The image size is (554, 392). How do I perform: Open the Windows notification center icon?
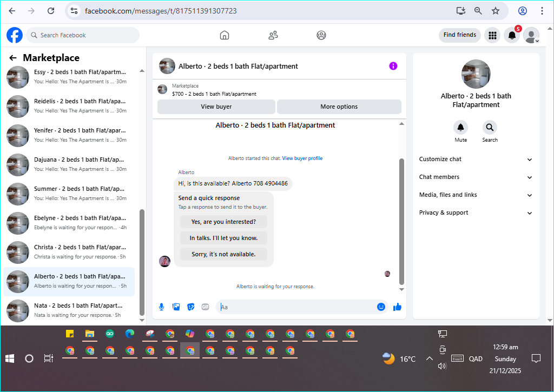click(x=536, y=359)
